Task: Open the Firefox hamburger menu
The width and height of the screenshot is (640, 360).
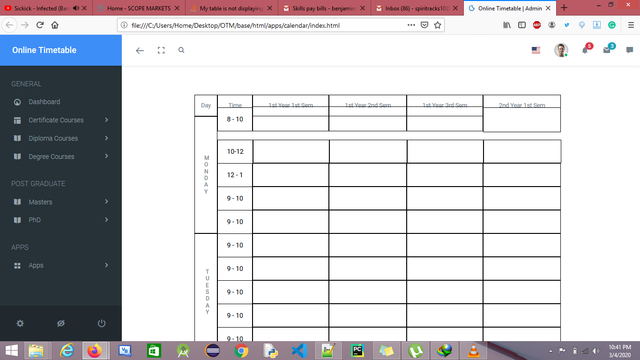Action: 631,25
